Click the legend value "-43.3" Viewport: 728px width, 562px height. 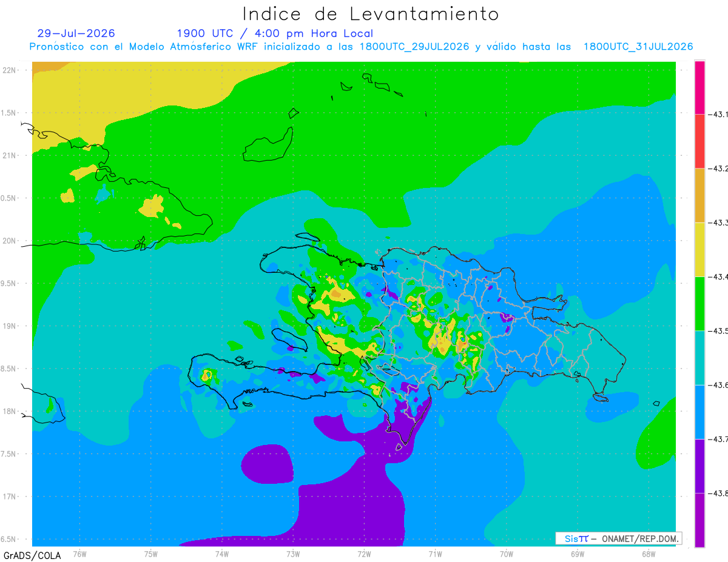pyautogui.click(x=718, y=222)
